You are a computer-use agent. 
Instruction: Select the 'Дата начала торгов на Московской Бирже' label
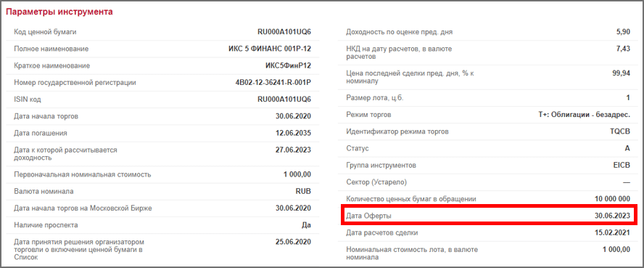pos(83,208)
